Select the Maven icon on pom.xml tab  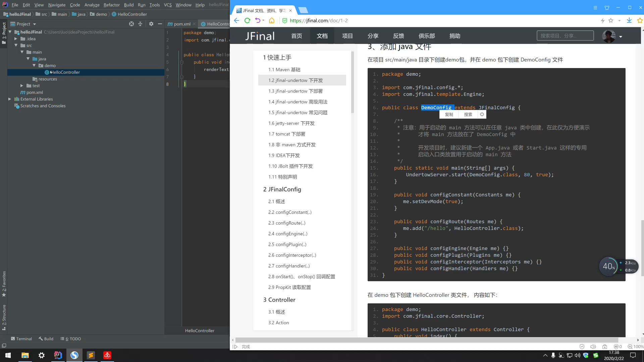(170, 24)
